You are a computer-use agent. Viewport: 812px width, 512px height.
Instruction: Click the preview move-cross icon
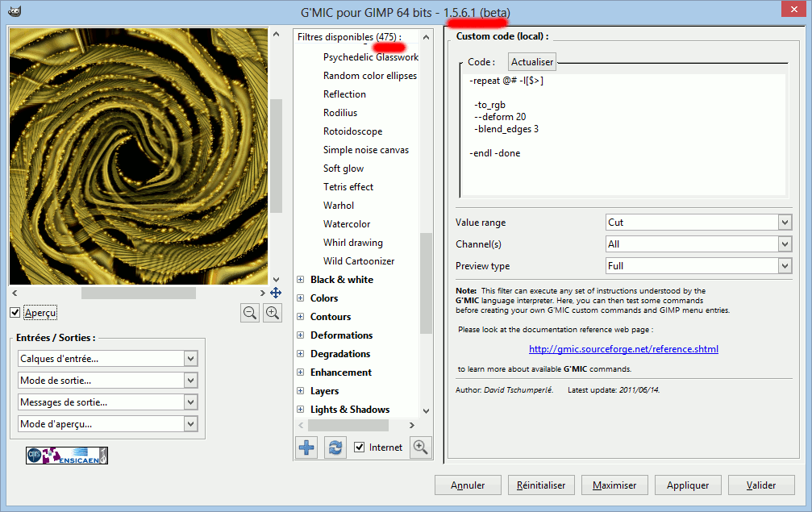(276, 293)
